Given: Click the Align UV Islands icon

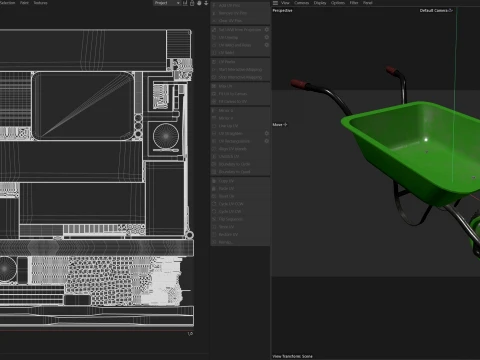Looking at the screenshot, I should click(214, 149).
